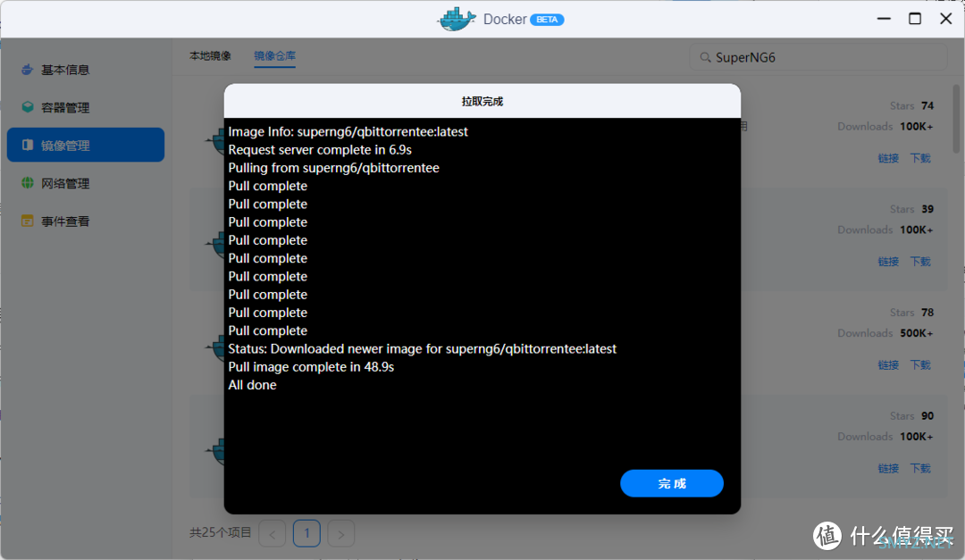The height and width of the screenshot is (560, 965).
Task: Click 链接 for image with 39 stars
Action: tap(888, 262)
